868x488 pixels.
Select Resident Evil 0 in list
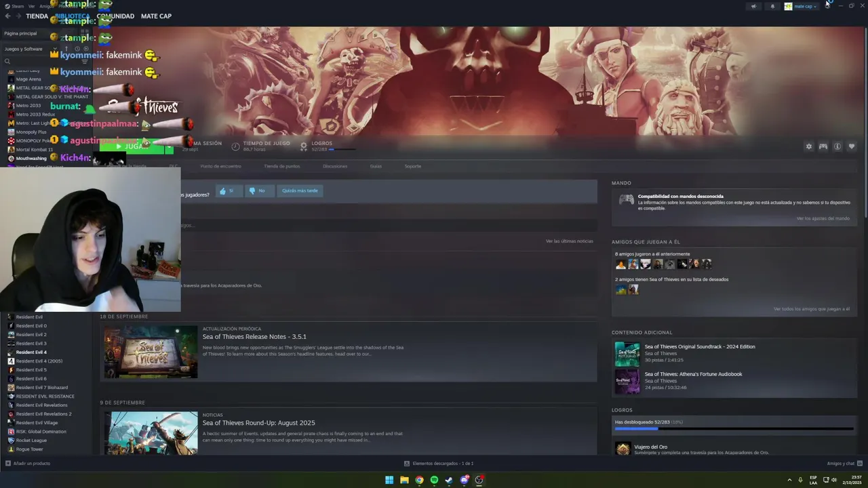(x=31, y=326)
